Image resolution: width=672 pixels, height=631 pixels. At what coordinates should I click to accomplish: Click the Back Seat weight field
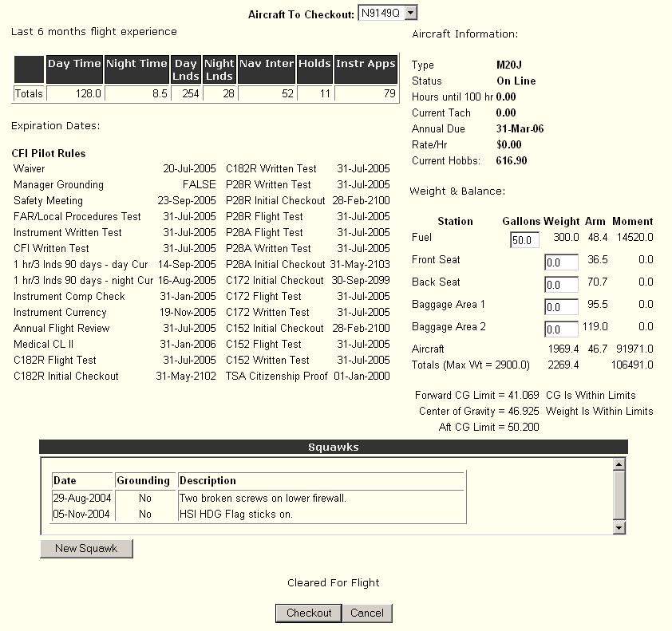tap(560, 285)
